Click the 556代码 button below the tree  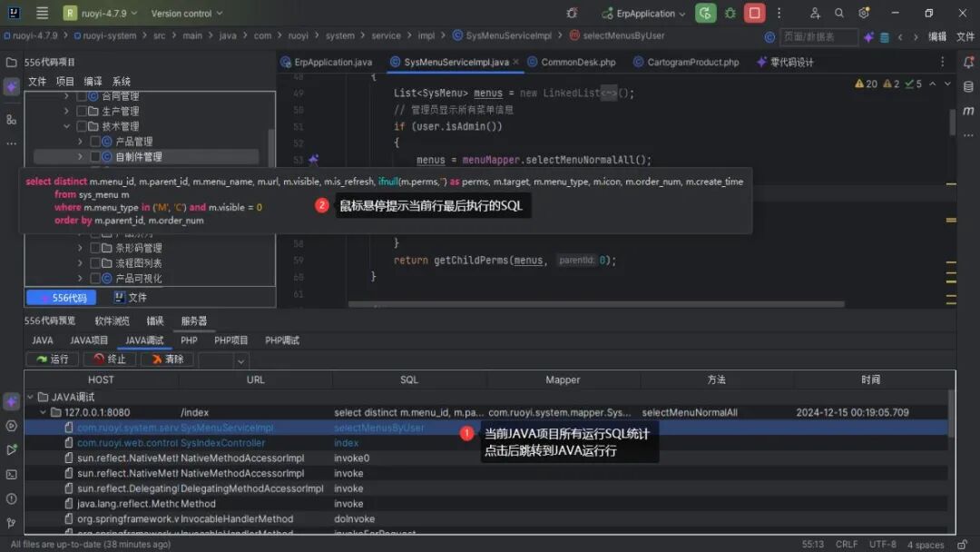tap(62, 298)
